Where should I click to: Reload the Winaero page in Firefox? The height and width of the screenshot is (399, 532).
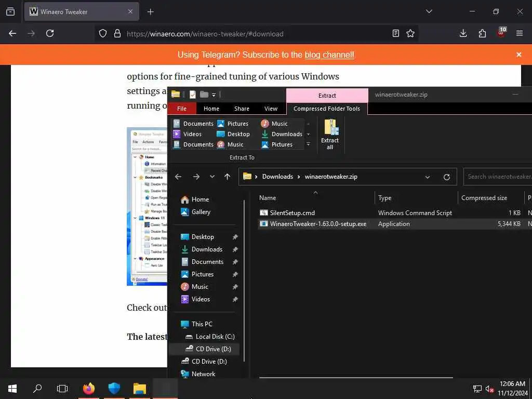tap(50, 33)
